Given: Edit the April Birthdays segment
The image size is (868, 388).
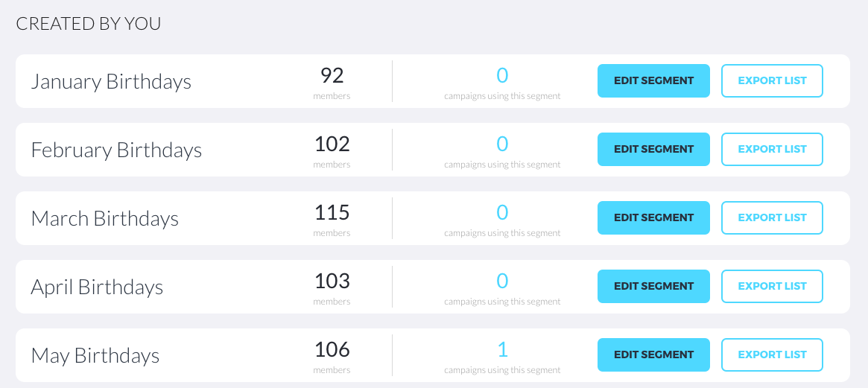Looking at the screenshot, I should (x=653, y=286).
